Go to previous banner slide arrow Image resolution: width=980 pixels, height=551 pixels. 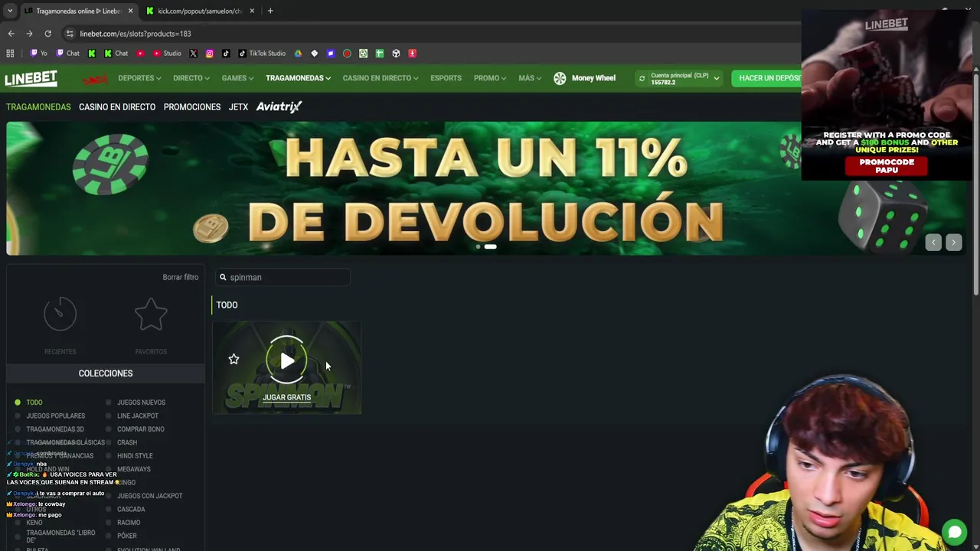933,242
